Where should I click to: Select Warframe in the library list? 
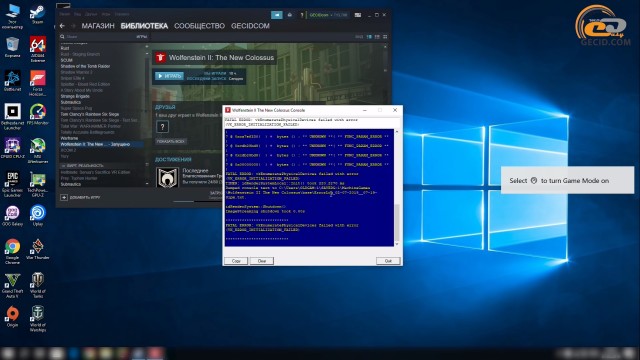[x=69, y=138]
